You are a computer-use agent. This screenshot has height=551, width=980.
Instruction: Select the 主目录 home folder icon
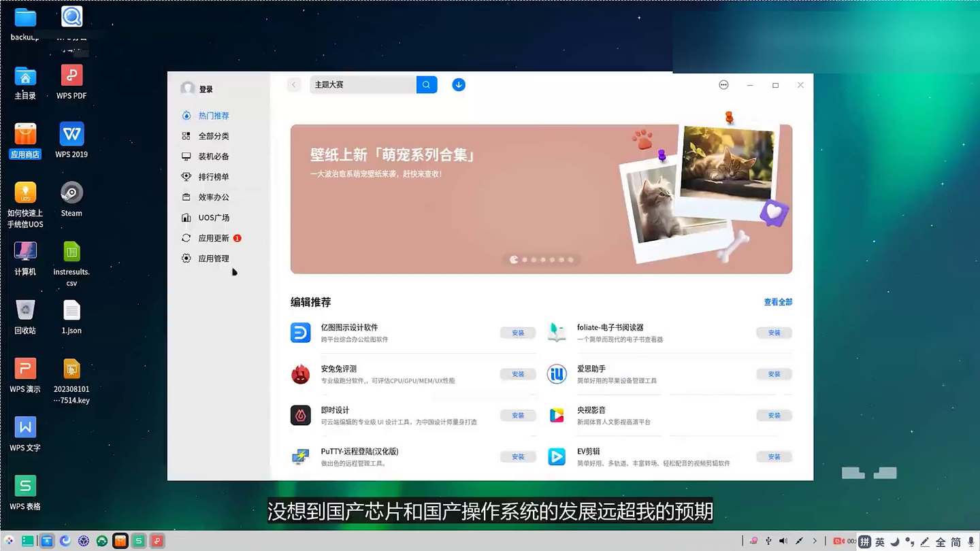click(25, 76)
